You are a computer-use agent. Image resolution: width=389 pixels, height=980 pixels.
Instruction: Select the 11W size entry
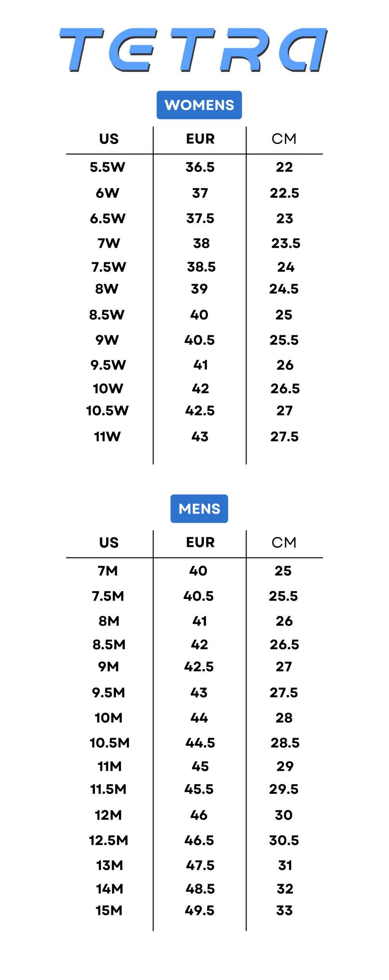[x=107, y=436]
